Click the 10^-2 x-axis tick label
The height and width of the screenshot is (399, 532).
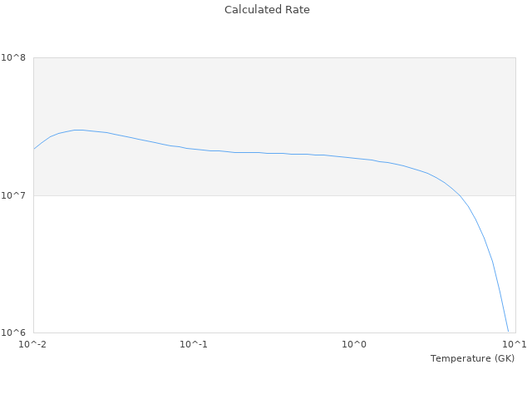pyautogui.click(x=33, y=344)
